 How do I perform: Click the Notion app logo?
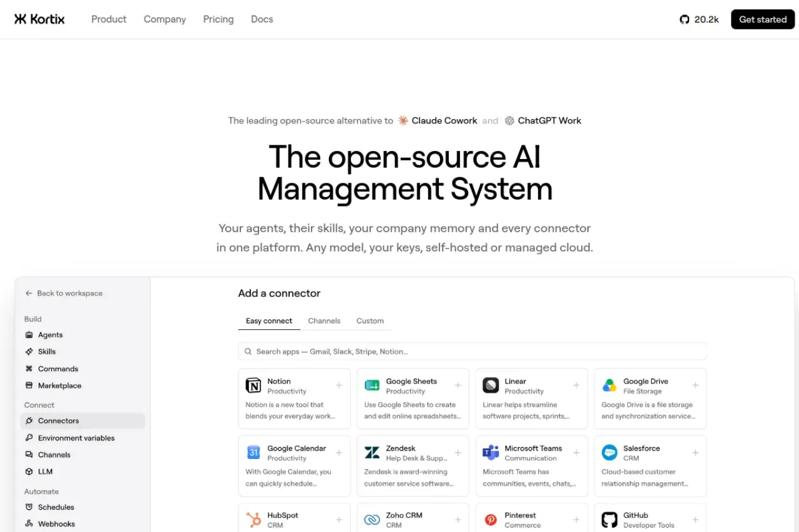pos(253,385)
